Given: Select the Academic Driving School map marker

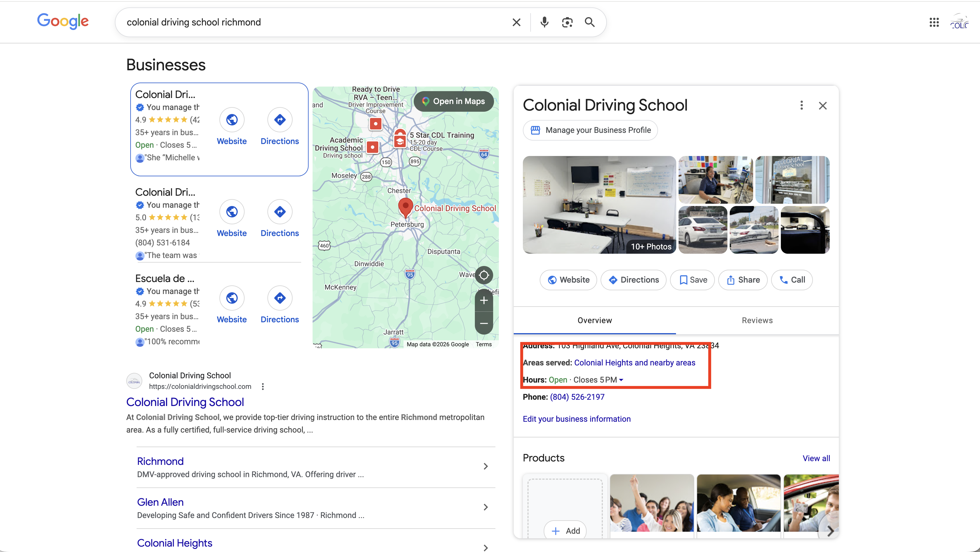Looking at the screenshot, I should (x=373, y=147).
